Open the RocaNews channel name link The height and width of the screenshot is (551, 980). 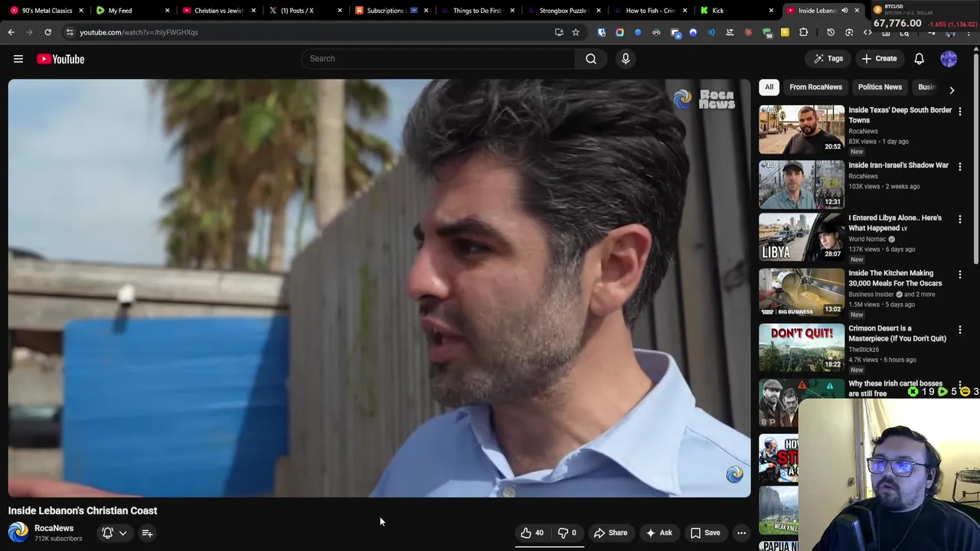(x=54, y=528)
